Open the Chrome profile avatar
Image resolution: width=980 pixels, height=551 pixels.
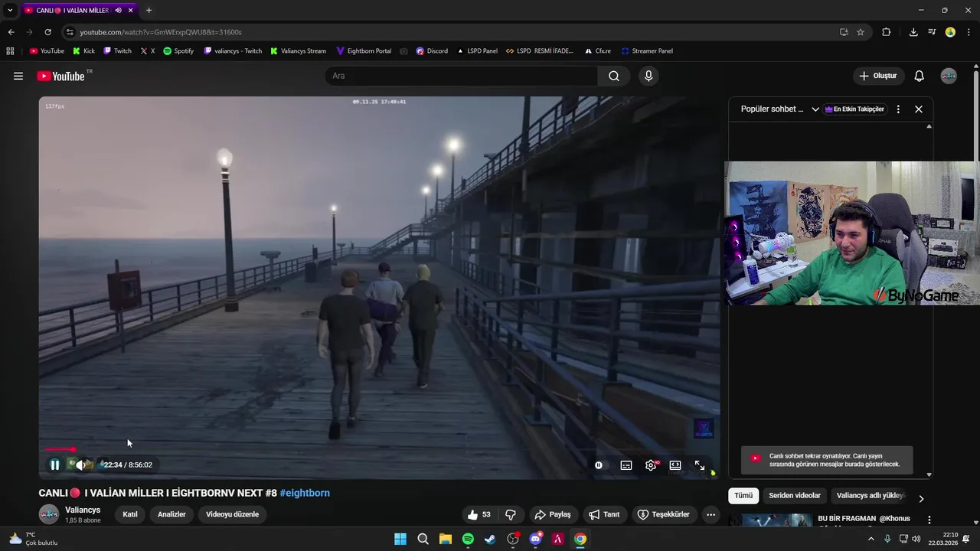coord(950,32)
